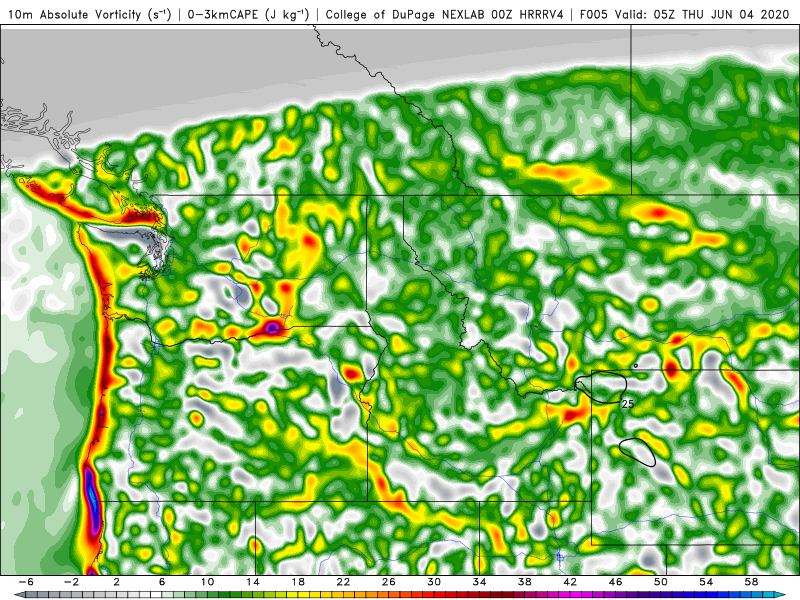Click the "-2" colorbar tick label
800x600 pixels.
point(71,582)
